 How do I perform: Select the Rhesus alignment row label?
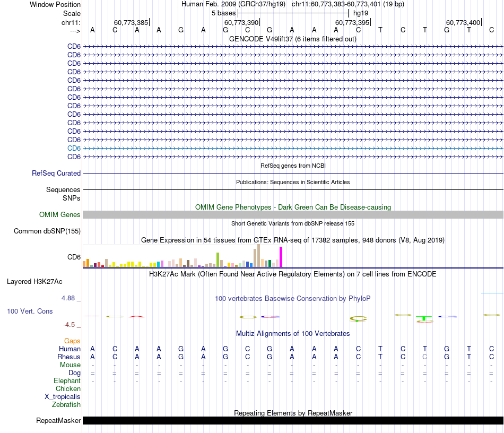pos(69,357)
